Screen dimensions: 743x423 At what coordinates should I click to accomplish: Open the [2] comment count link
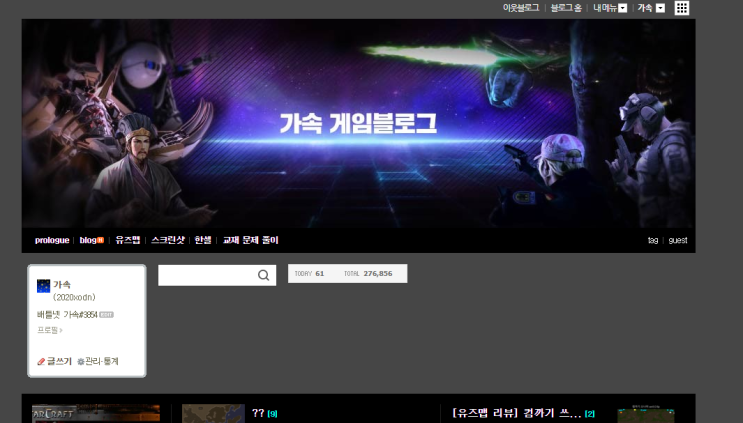[589, 414]
